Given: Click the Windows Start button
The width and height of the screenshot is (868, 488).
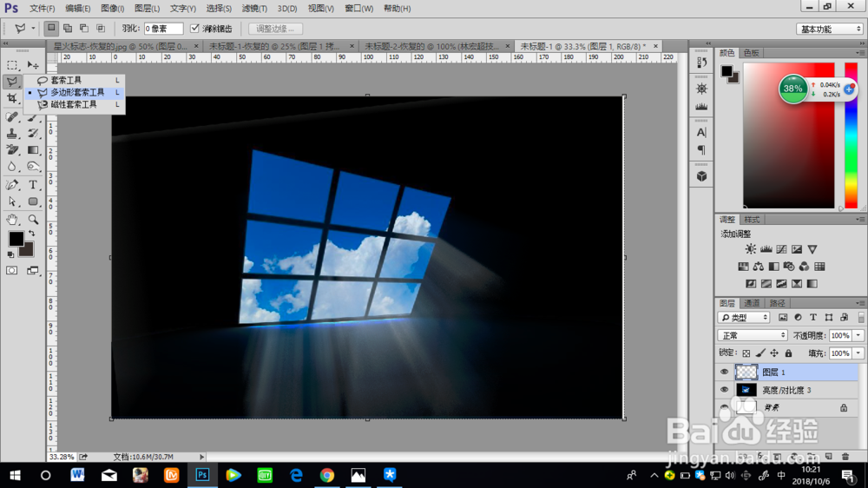Looking at the screenshot, I should [x=15, y=475].
